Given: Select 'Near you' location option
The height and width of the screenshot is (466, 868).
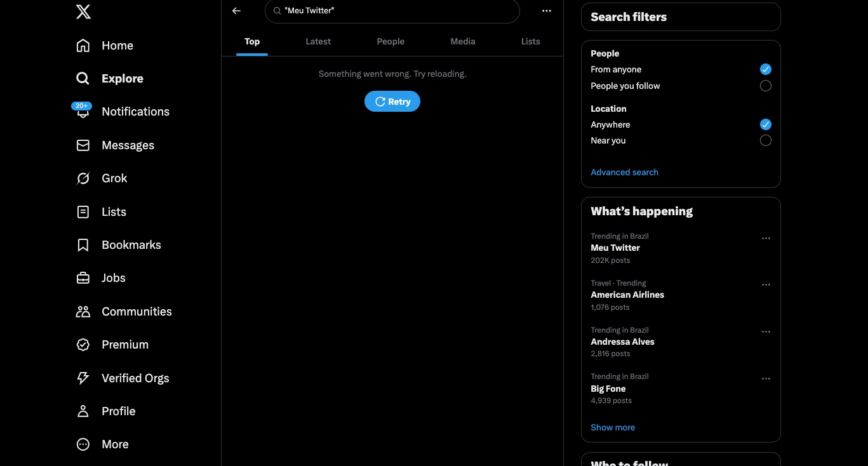Looking at the screenshot, I should pyautogui.click(x=765, y=140).
